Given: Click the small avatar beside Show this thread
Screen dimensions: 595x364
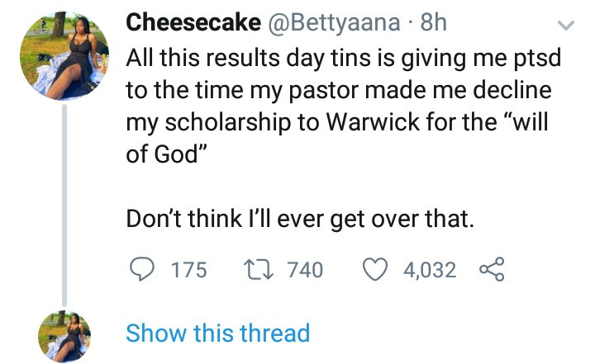Looking at the screenshot, I should [65, 333].
